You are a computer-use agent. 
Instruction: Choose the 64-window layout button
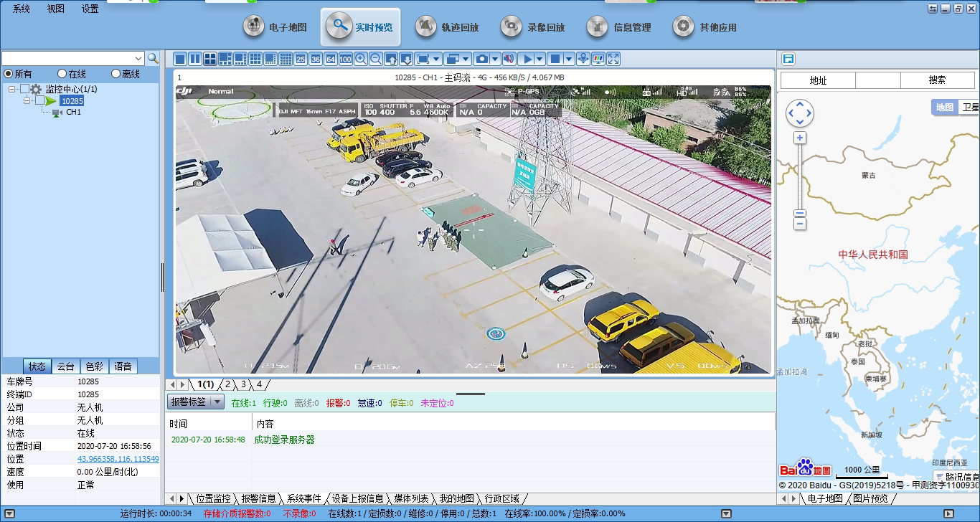point(330,59)
